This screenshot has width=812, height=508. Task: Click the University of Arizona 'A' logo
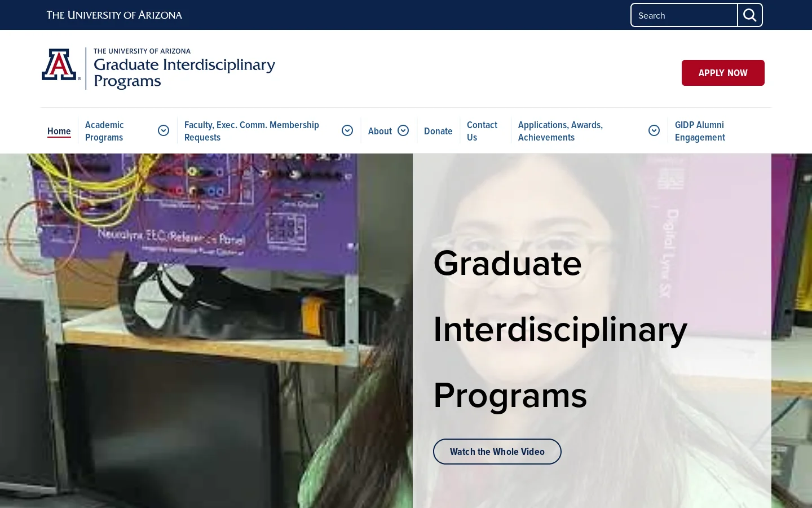click(61, 65)
